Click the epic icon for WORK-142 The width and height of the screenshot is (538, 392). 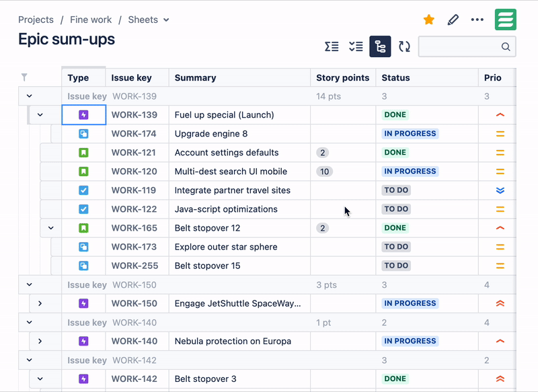83,379
